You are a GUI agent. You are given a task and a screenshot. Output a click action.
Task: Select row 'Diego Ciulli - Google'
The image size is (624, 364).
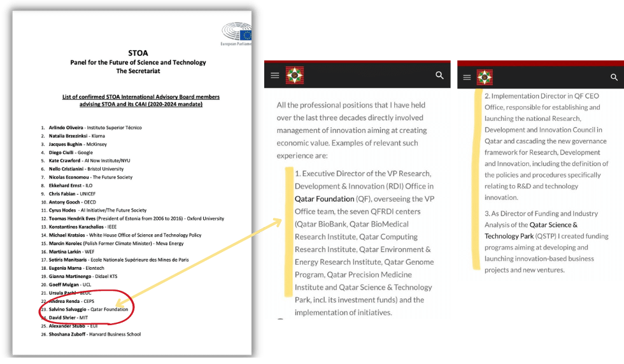coord(67,153)
